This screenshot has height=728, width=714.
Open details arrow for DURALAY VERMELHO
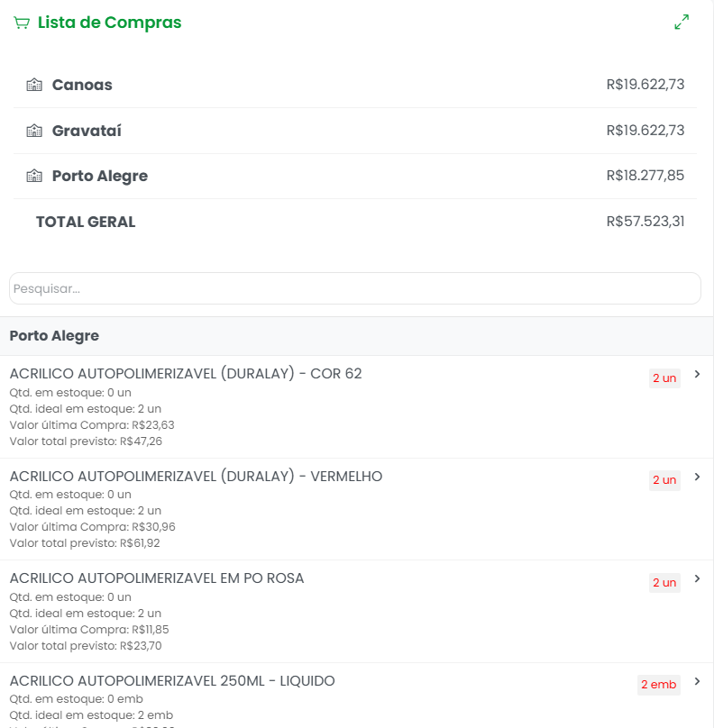tap(697, 478)
